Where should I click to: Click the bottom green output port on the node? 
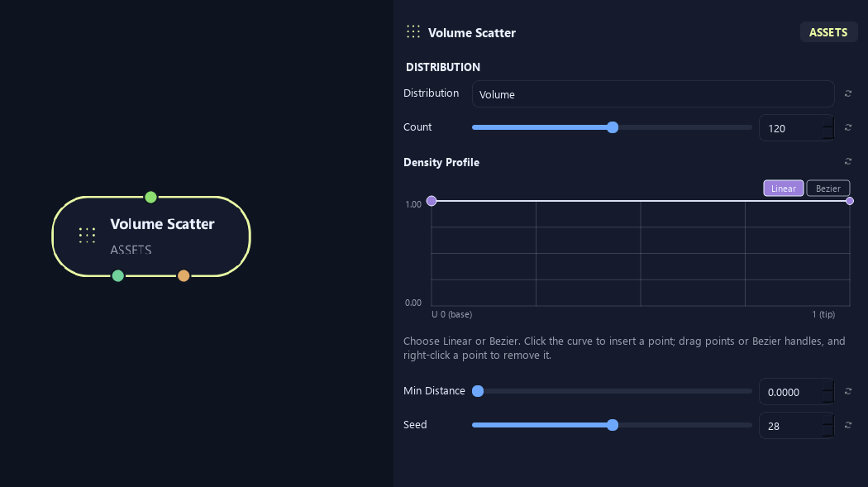pos(118,275)
